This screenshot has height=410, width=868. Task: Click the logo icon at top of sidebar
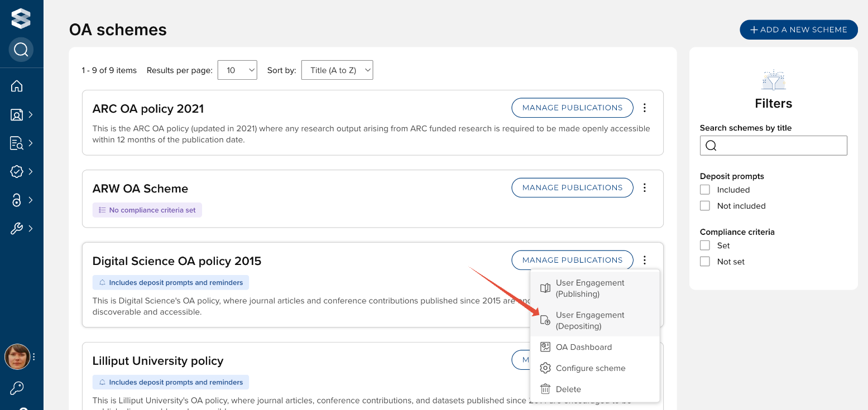click(x=21, y=18)
